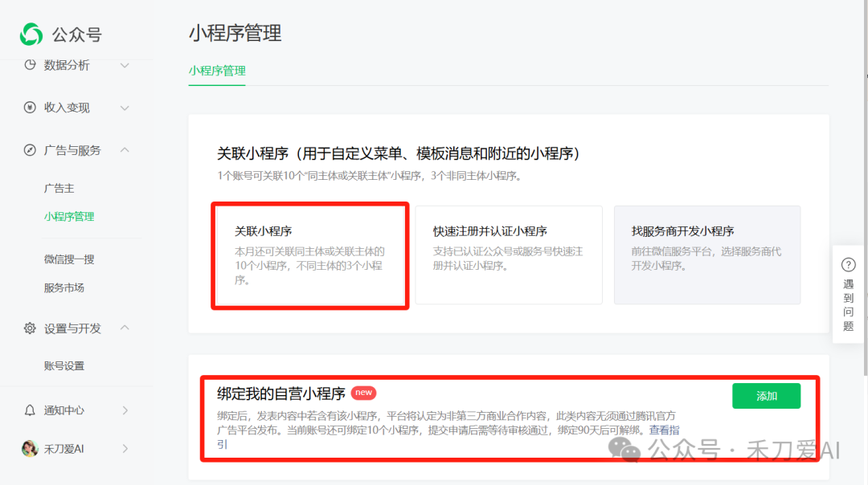Click the 关联小程序 card
868x485 pixels.
pos(310,255)
